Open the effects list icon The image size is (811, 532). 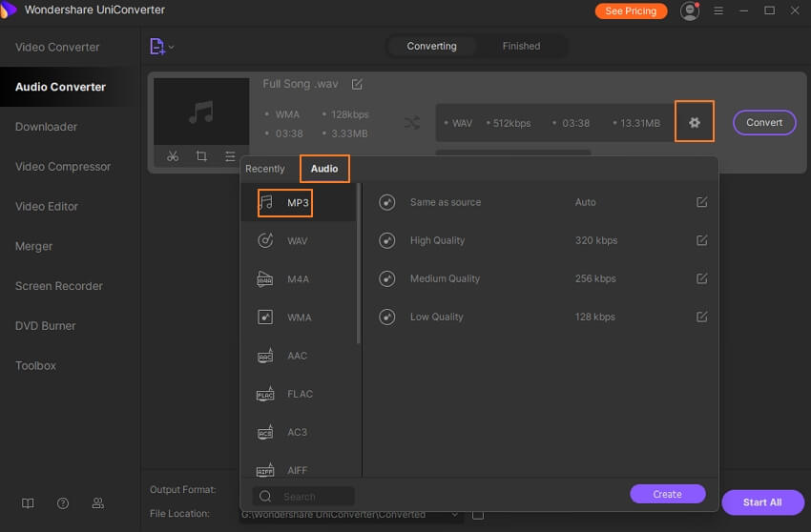tap(230, 155)
